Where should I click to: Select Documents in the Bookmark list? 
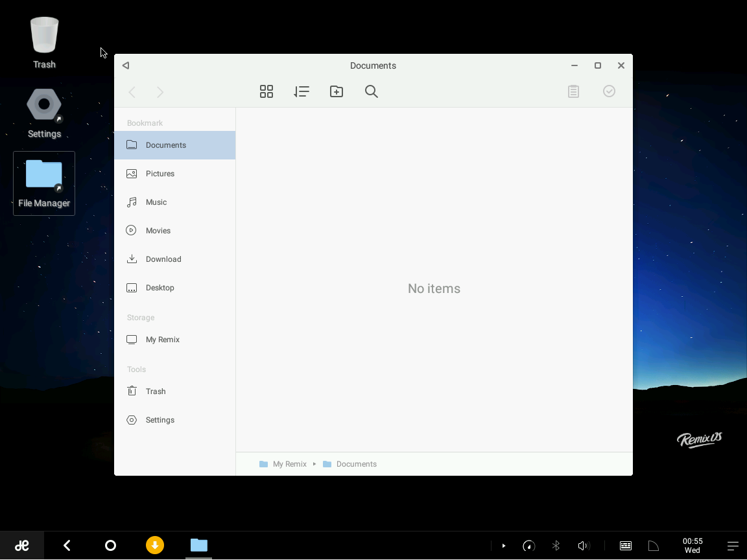(x=166, y=145)
